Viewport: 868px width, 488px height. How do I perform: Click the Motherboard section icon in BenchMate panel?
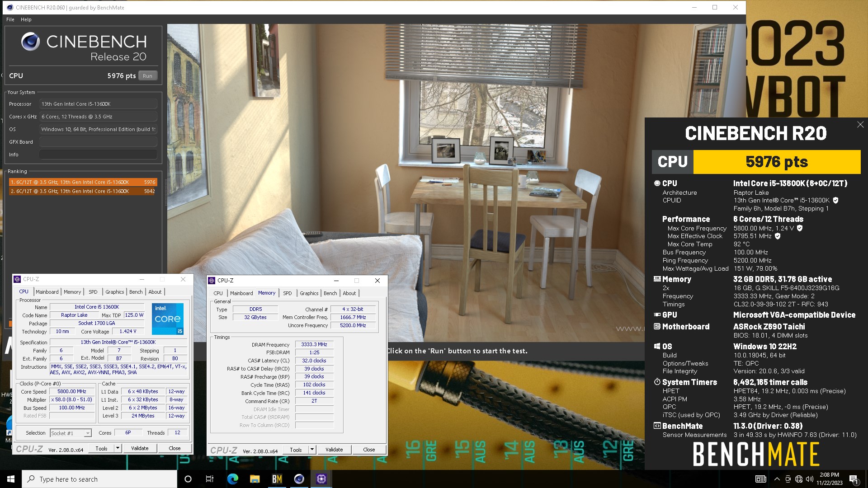pyautogui.click(x=657, y=327)
